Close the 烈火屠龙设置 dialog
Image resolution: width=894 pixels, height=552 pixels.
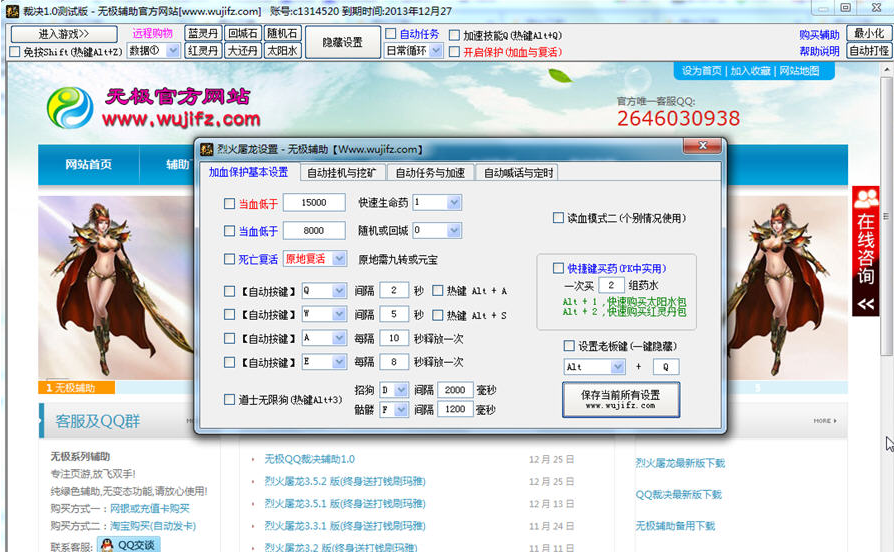tap(703, 146)
